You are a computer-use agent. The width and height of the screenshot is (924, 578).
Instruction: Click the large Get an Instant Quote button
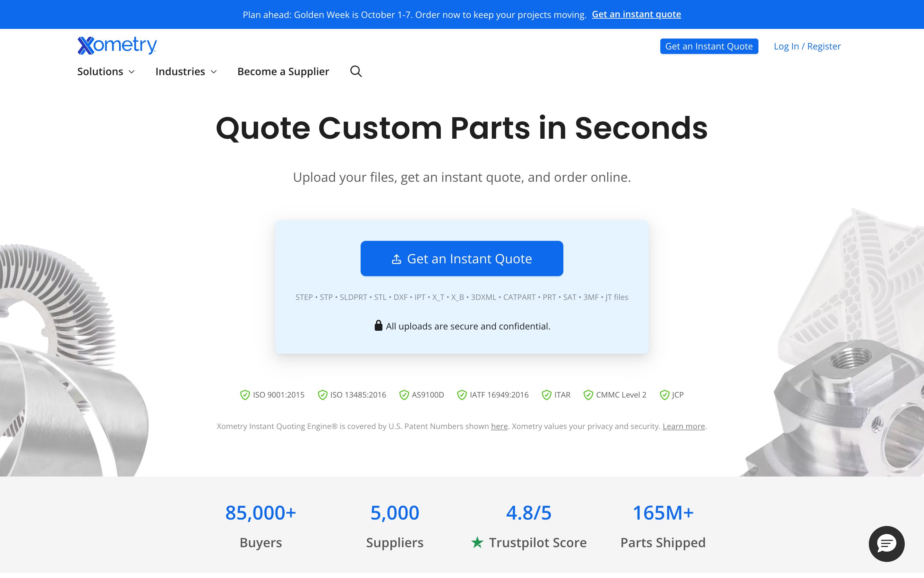pos(462,258)
